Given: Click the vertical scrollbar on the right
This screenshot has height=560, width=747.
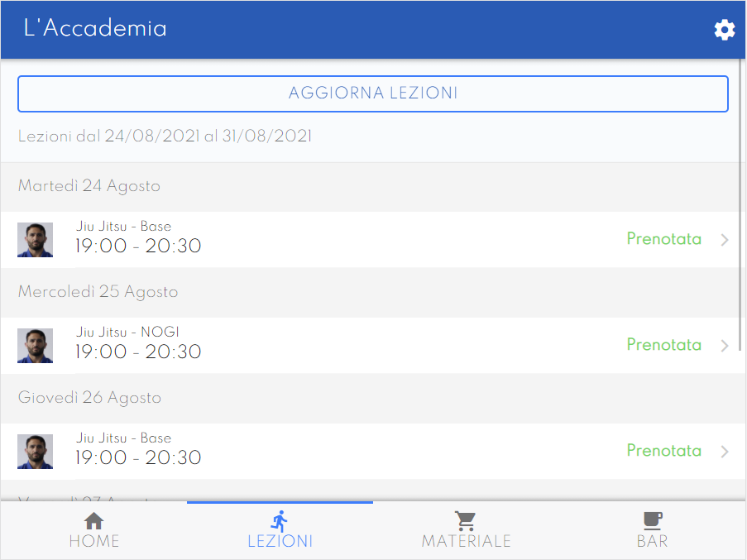Looking at the screenshot, I should pos(741,205).
